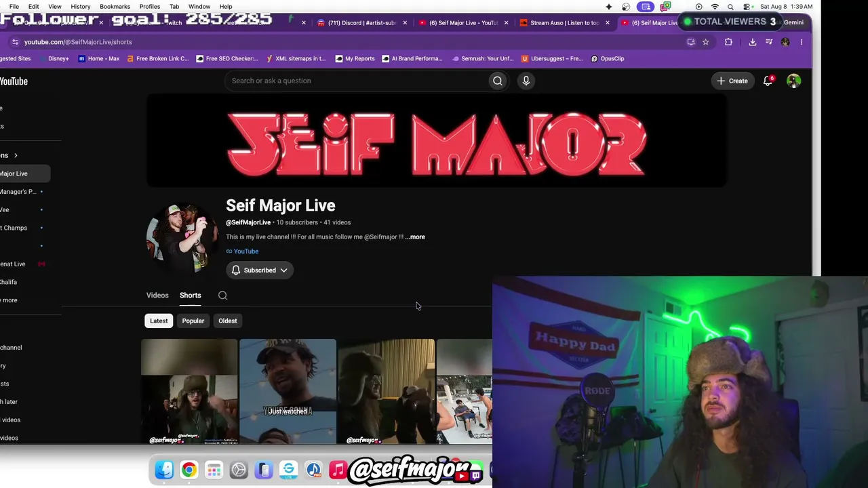Activate voice search microphone icon

tap(526, 81)
